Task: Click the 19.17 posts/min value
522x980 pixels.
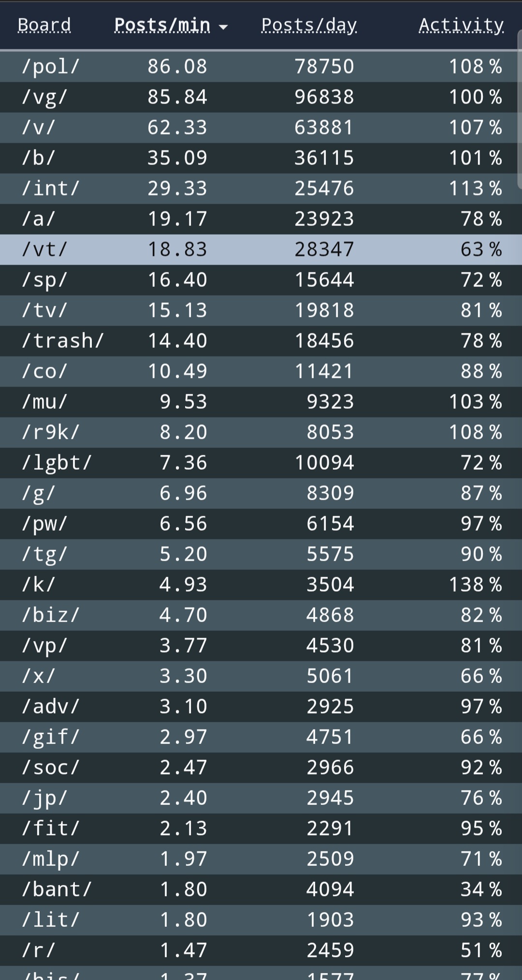Action: (177, 219)
